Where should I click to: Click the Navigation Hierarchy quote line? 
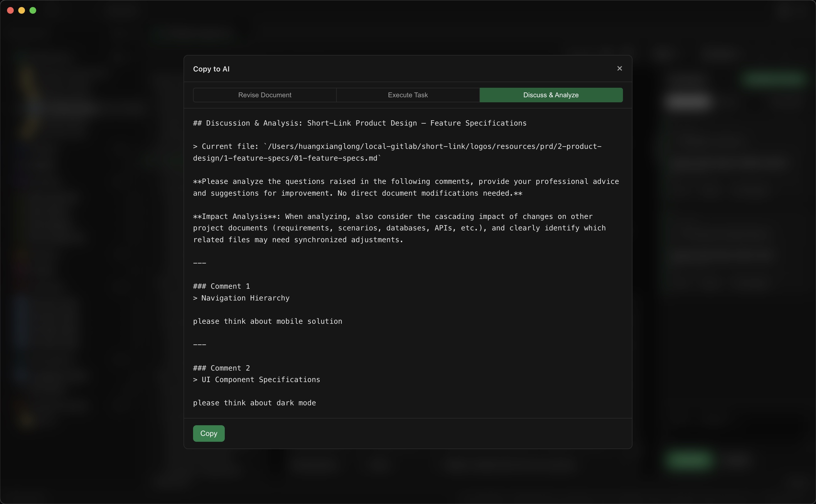(x=241, y=298)
